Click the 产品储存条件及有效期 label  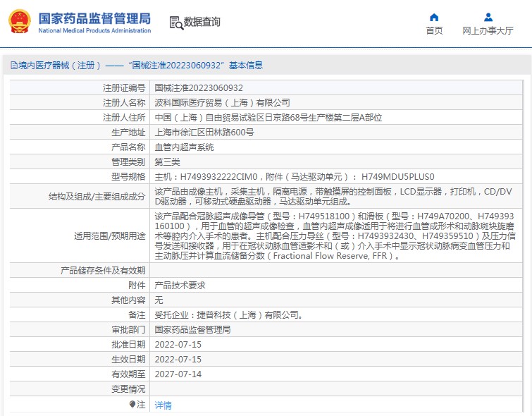tap(103, 270)
